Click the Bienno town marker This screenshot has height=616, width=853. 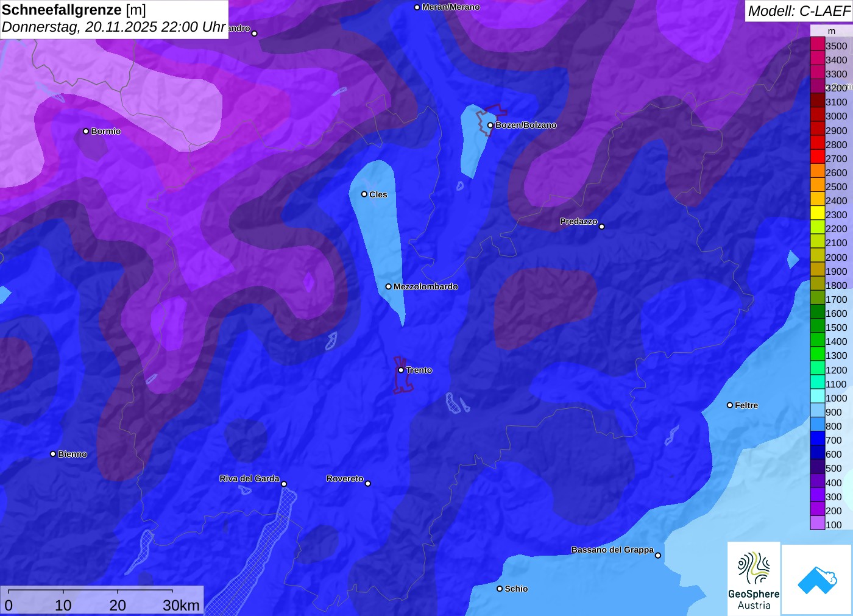point(53,454)
